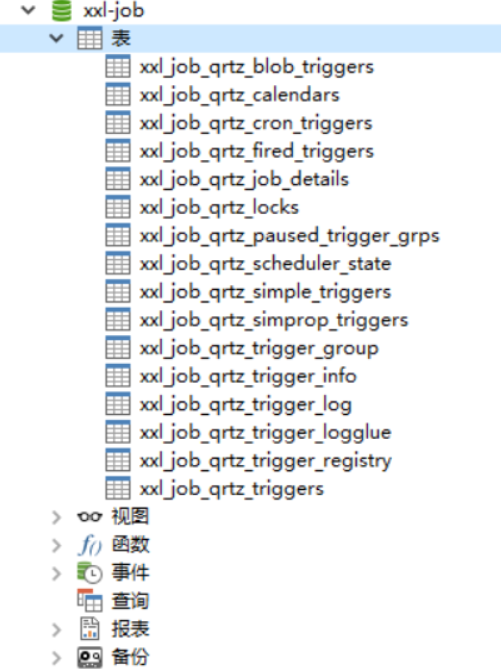Image resolution: width=501 pixels, height=672 pixels.
Task: Click the 事件 events clock icon
Action: coord(90,573)
